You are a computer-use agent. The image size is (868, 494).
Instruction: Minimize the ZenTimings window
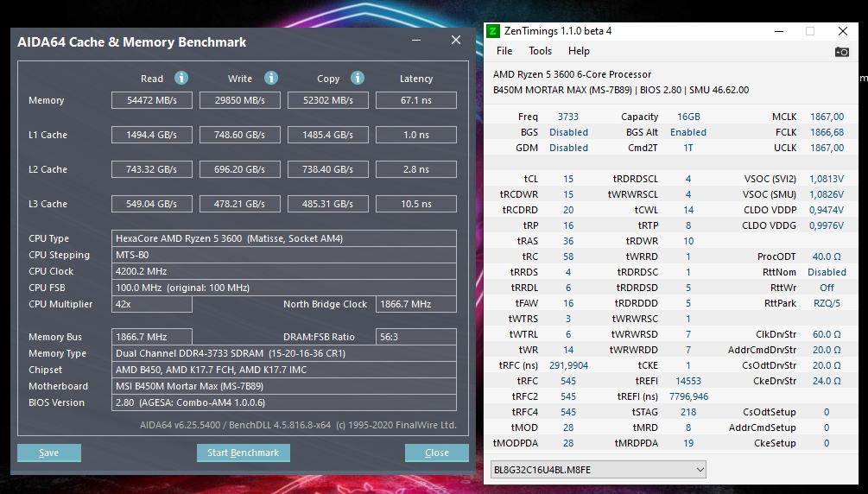coord(779,31)
